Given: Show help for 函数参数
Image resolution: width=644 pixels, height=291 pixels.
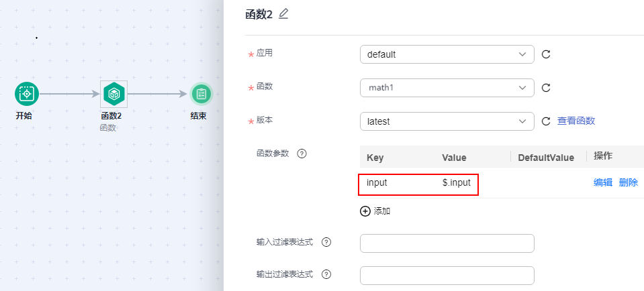Looking at the screenshot, I should pyautogui.click(x=302, y=154).
